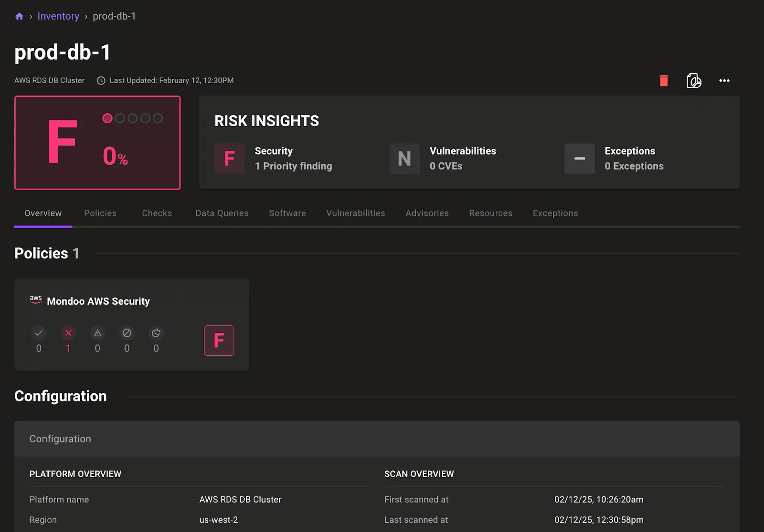Open the Vulnerabilities tab
This screenshot has width=764, height=532.
pyautogui.click(x=355, y=213)
